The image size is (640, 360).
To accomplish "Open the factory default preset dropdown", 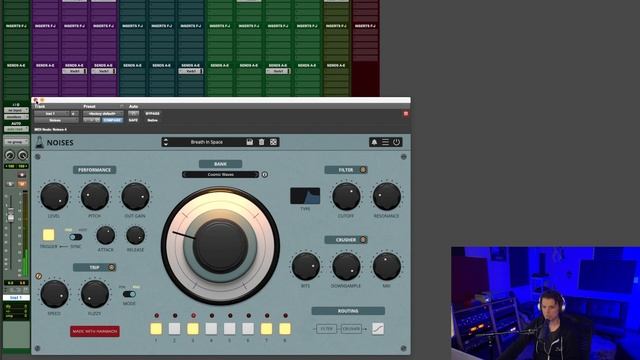I will point(103,113).
